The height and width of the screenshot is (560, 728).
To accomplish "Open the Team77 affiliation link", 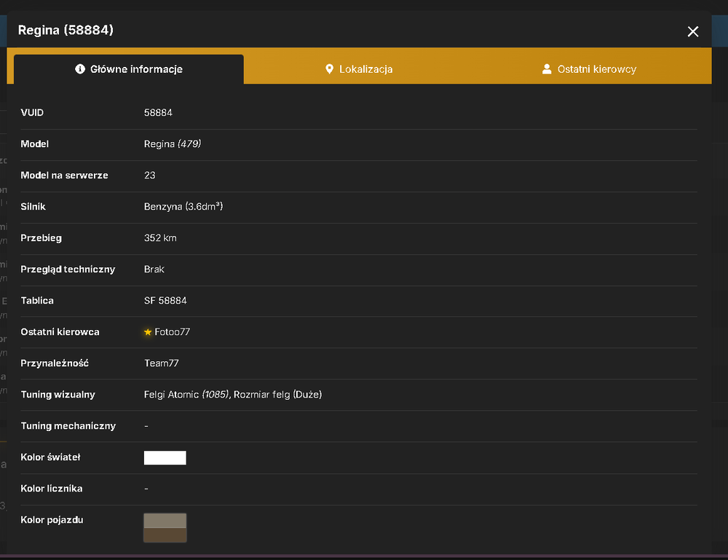I will (x=161, y=363).
